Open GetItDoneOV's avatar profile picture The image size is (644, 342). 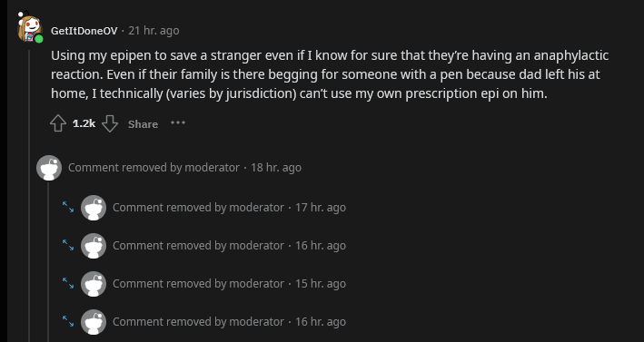pyautogui.click(x=30, y=28)
